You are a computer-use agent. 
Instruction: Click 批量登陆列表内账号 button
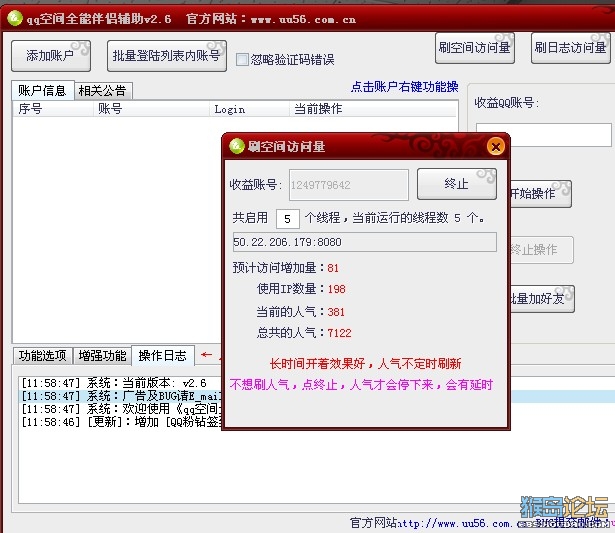tap(167, 56)
